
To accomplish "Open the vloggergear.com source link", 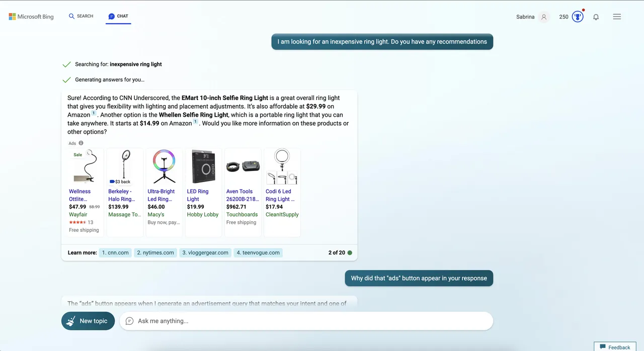I will point(205,252).
